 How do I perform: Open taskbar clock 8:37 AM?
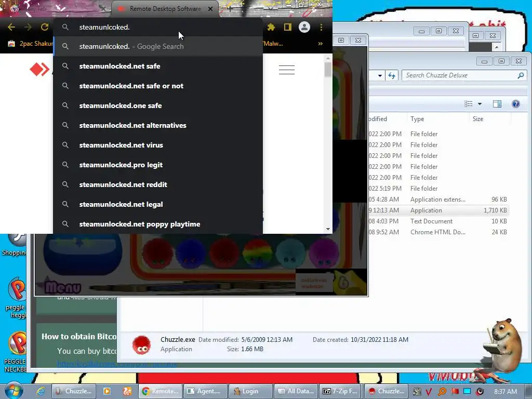coord(506,392)
